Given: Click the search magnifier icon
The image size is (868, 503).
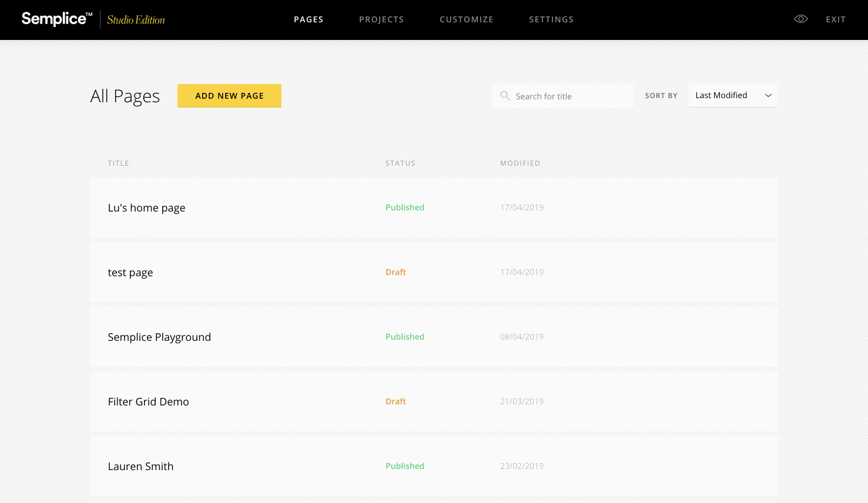Looking at the screenshot, I should 505,96.
